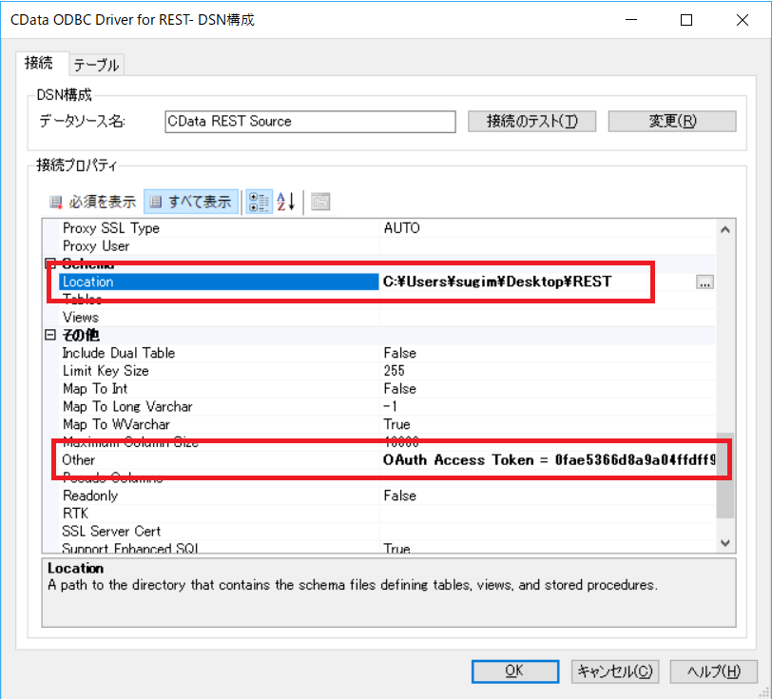This screenshot has height=700, width=772.
Task: Toggle 必須を表示 filter
Action: (92, 202)
